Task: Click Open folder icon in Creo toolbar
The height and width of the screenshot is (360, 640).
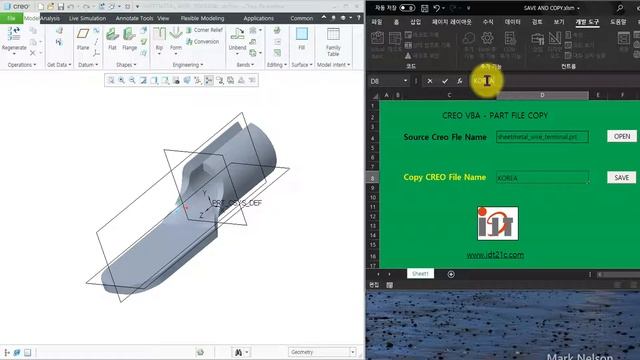Action: coord(50,7)
